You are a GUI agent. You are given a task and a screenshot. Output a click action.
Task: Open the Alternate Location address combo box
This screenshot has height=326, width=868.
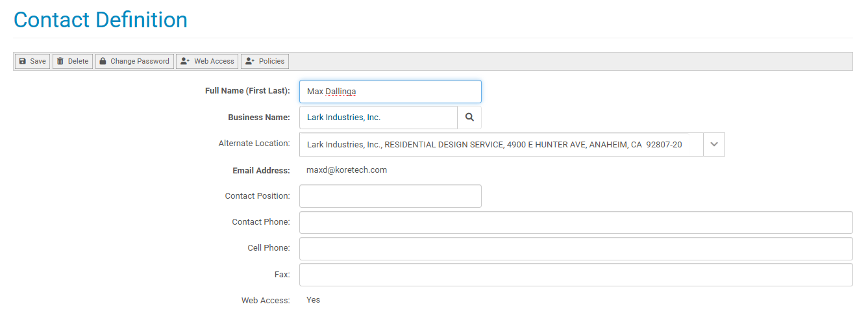click(512, 144)
